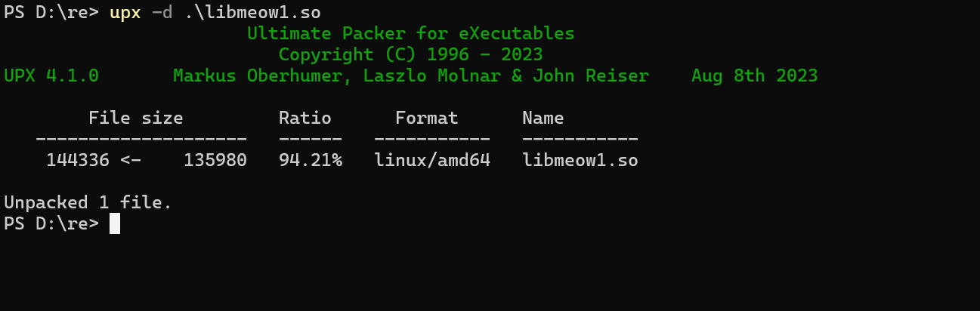Click the File size column header
980x311 pixels.
pyautogui.click(x=135, y=119)
